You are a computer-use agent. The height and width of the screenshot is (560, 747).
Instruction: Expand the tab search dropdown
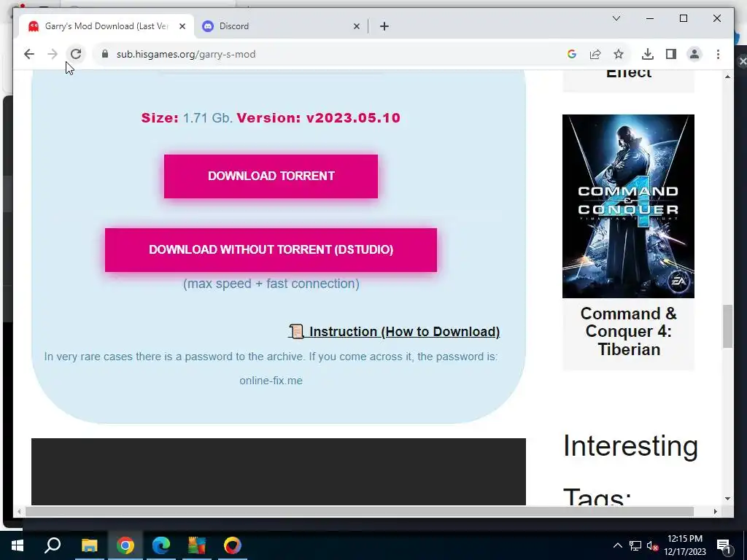coord(616,18)
